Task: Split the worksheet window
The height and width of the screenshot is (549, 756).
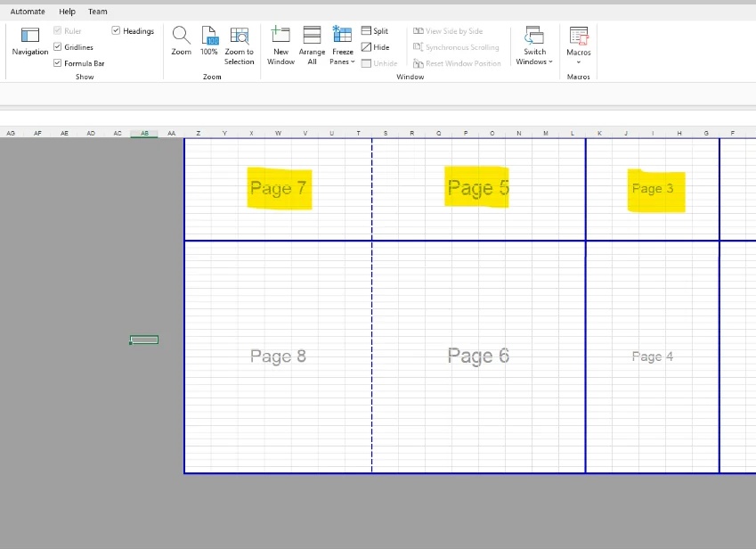Action: [x=375, y=31]
